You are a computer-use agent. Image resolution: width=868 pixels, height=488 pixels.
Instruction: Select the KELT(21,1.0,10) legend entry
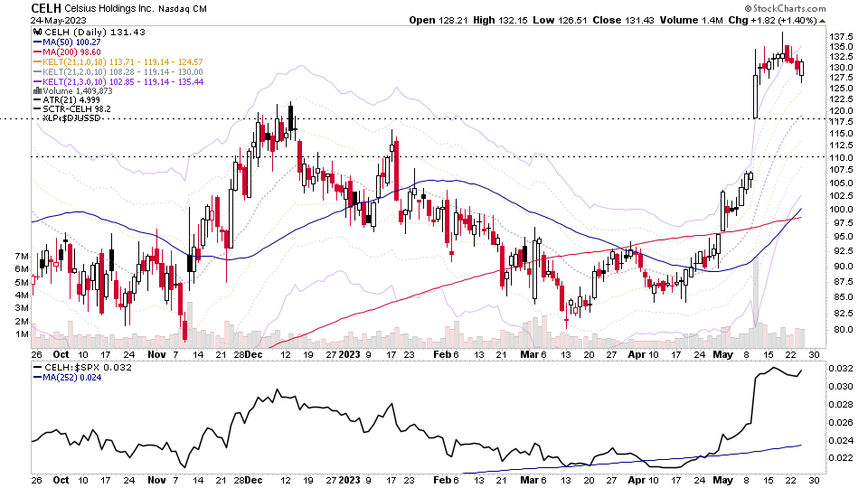coord(122,62)
